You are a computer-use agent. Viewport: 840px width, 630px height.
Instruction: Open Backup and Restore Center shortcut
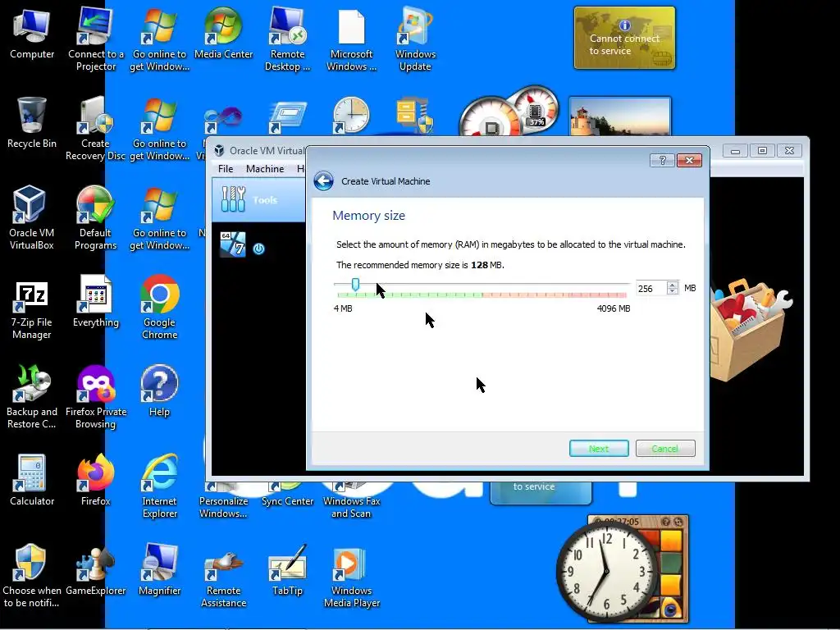coord(32,396)
